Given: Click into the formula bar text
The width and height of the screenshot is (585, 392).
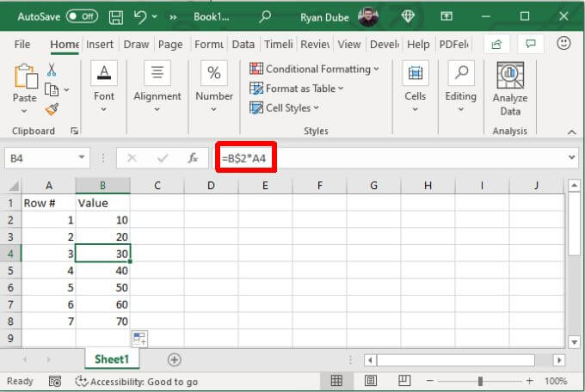Looking at the screenshot, I should click(x=244, y=158).
